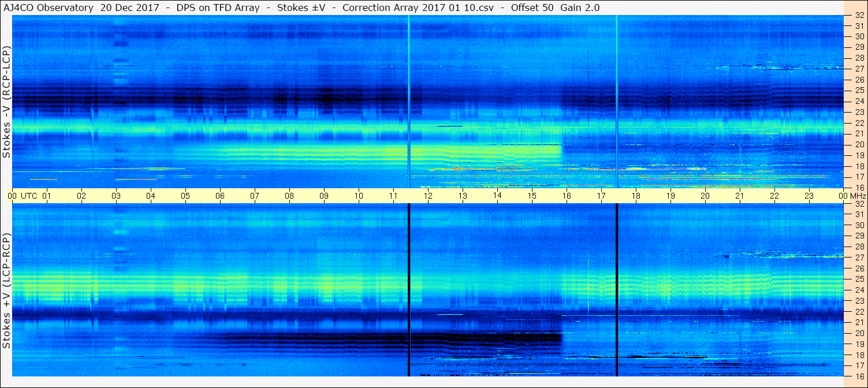Click the '00 UTC' start time label
The height and width of the screenshot is (388, 868).
tap(23, 196)
